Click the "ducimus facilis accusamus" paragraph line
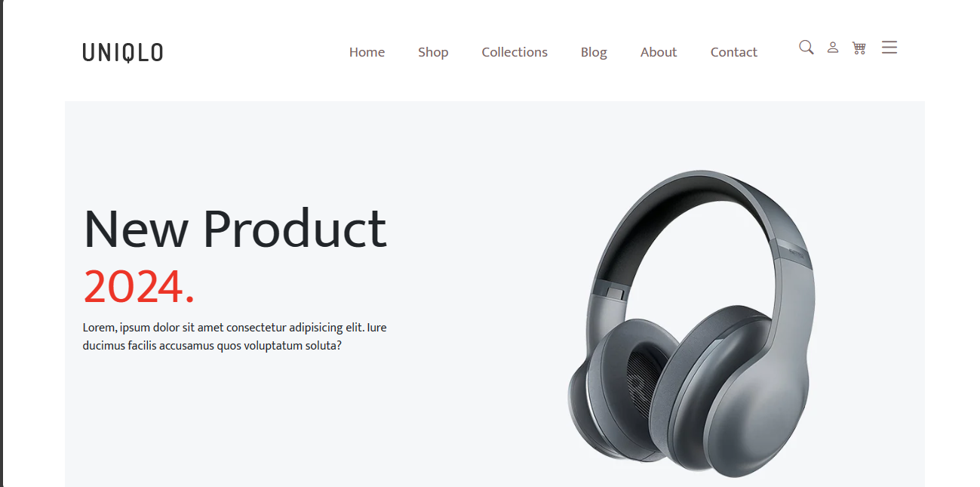Screen dimensions: 980x487 [212, 346]
